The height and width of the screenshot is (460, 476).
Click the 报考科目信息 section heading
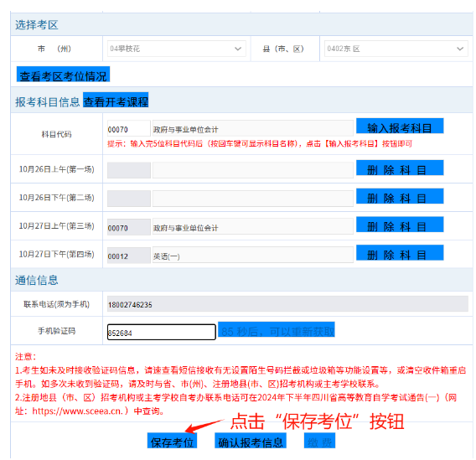tap(48, 102)
